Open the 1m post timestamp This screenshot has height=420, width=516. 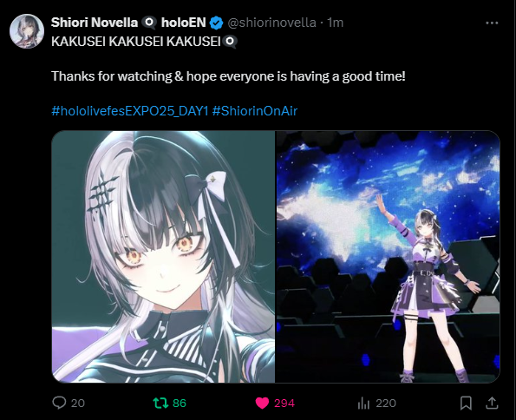click(336, 23)
